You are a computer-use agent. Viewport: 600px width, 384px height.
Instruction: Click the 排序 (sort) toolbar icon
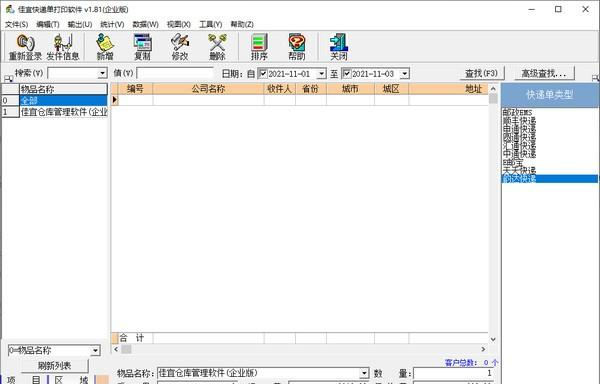259,47
